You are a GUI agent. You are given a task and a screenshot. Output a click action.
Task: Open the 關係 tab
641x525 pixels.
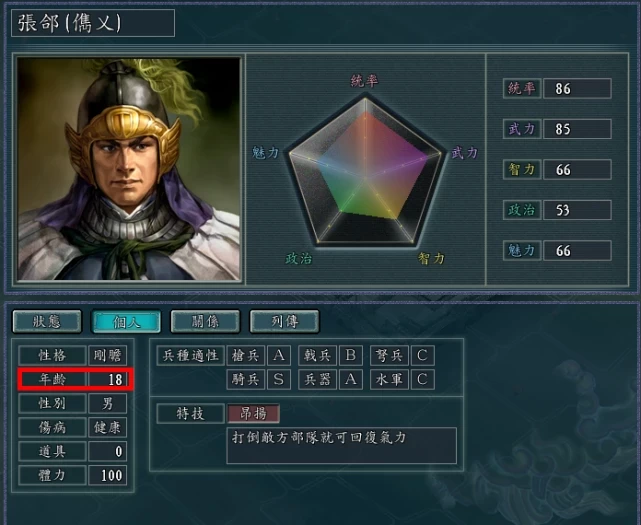(205, 321)
